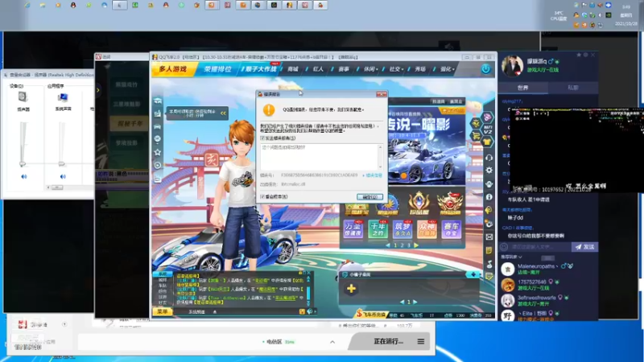This screenshot has width=644, height=362.
Task: Open game settings gear icon
Action: [489, 171]
